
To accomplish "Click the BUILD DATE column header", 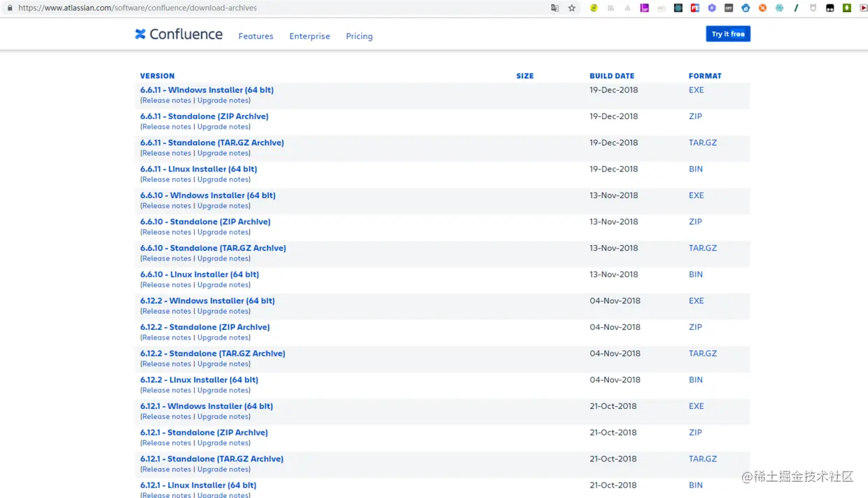I will [x=612, y=76].
